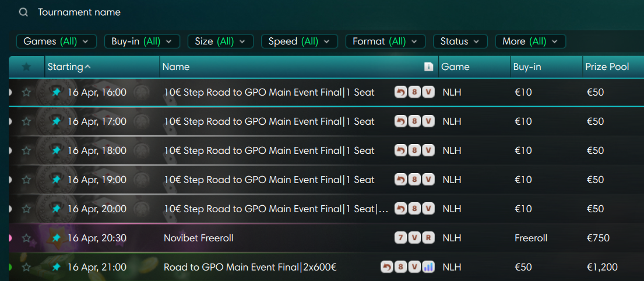Click the 8 badge on the 17:00 tournament
The width and height of the screenshot is (644, 281).
414,121
